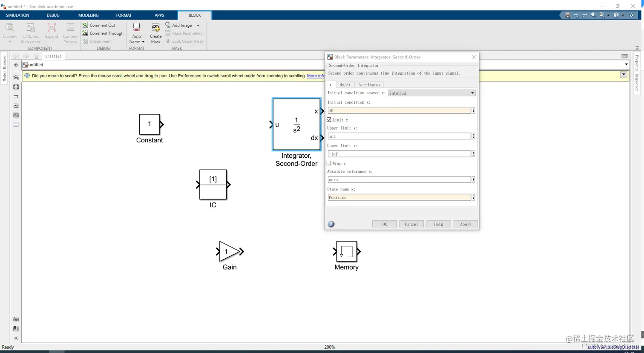
Task: Switch to the Attributes tab in dialog
Action: (369, 85)
